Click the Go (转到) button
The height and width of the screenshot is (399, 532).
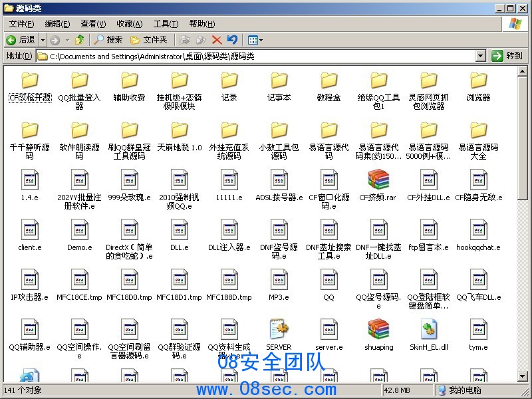point(507,56)
